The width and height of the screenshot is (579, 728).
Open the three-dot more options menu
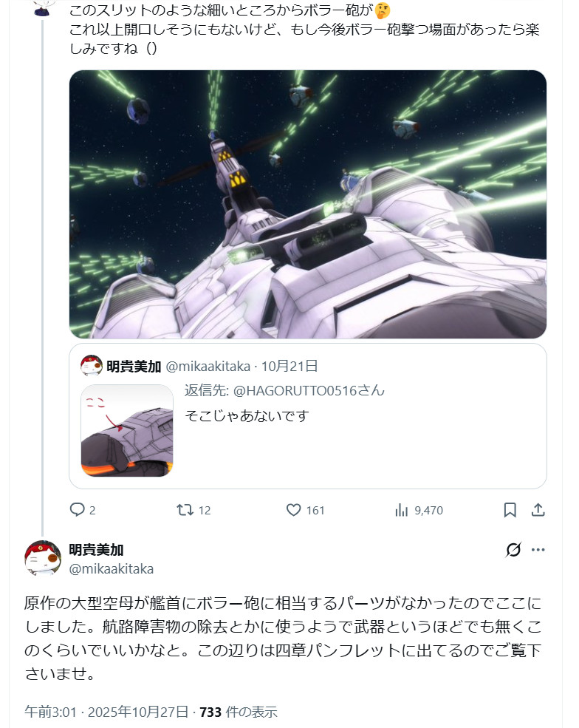coord(538,550)
